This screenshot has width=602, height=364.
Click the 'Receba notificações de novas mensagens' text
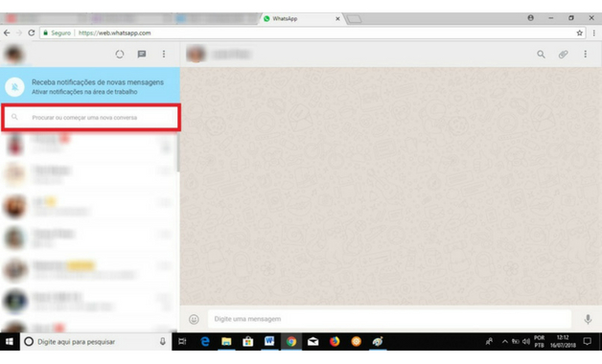98,82
